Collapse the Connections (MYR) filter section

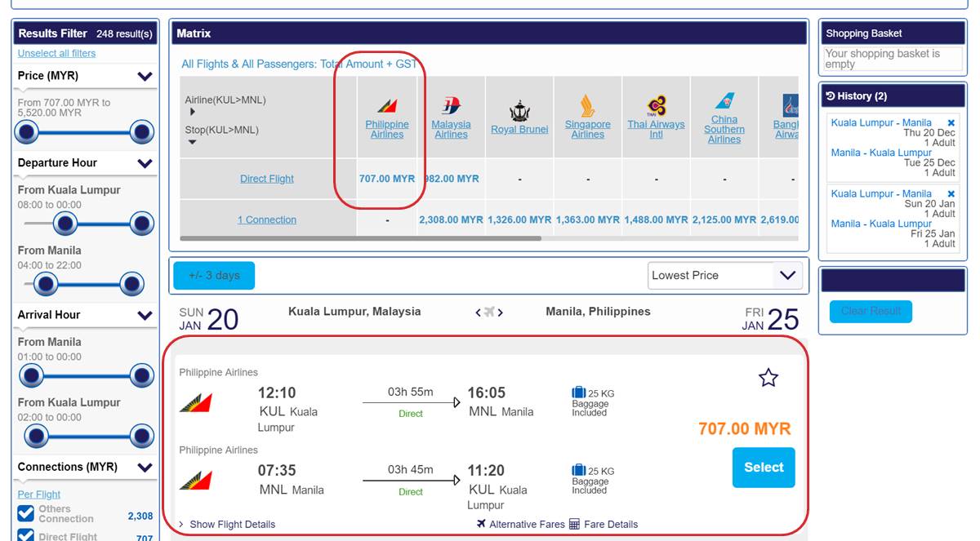[145, 468]
